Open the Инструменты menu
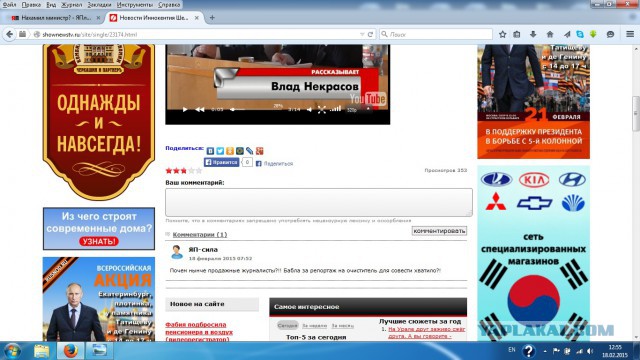The width and height of the screenshot is (640, 360). coord(135,5)
